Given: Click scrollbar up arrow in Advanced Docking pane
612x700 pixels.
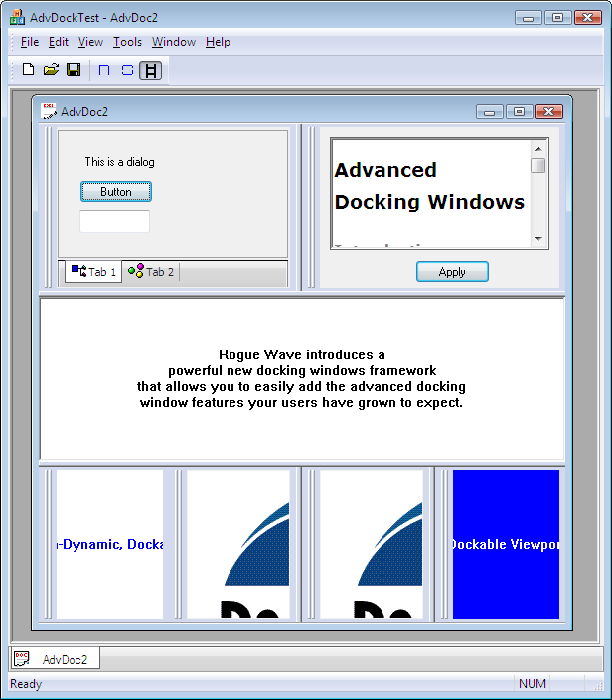Looking at the screenshot, I should coord(538,148).
